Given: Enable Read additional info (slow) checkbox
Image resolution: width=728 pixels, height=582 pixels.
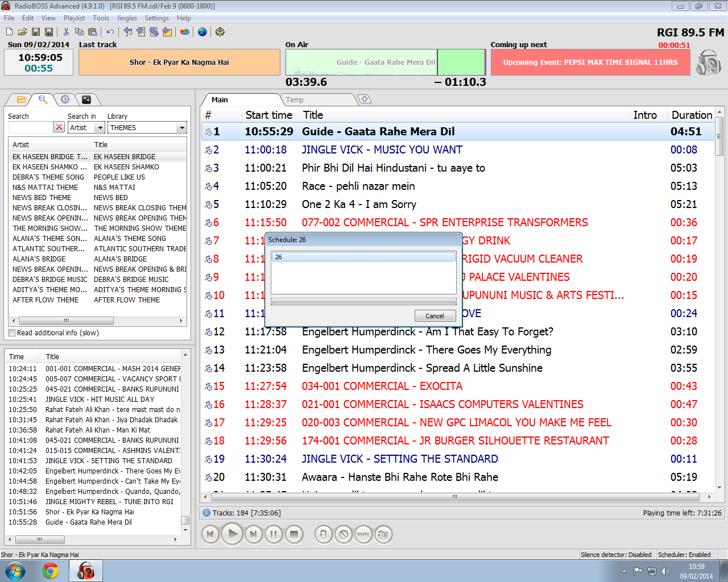Looking at the screenshot, I should [12, 333].
